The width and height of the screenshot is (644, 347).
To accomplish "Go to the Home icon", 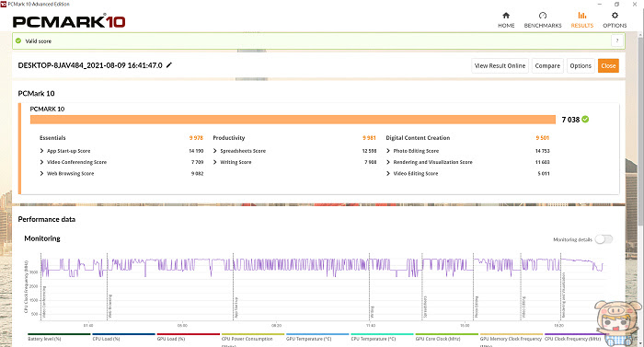I will (x=506, y=16).
